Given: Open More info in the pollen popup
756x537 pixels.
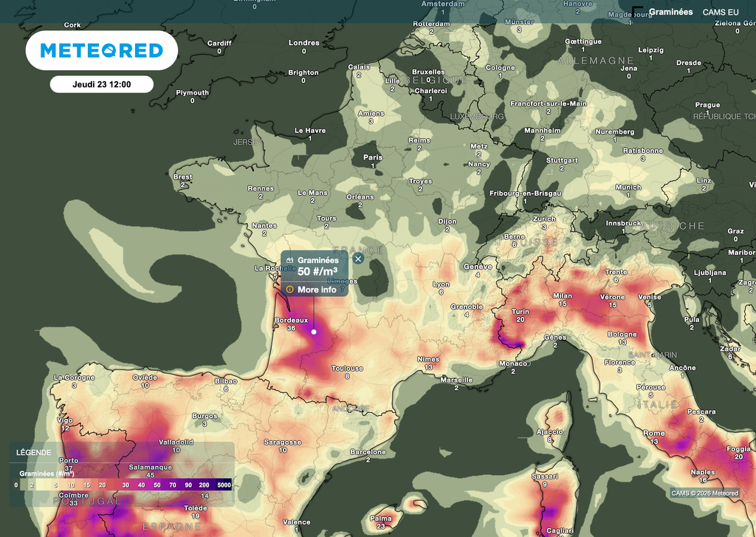Looking at the screenshot, I should coord(317,290).
